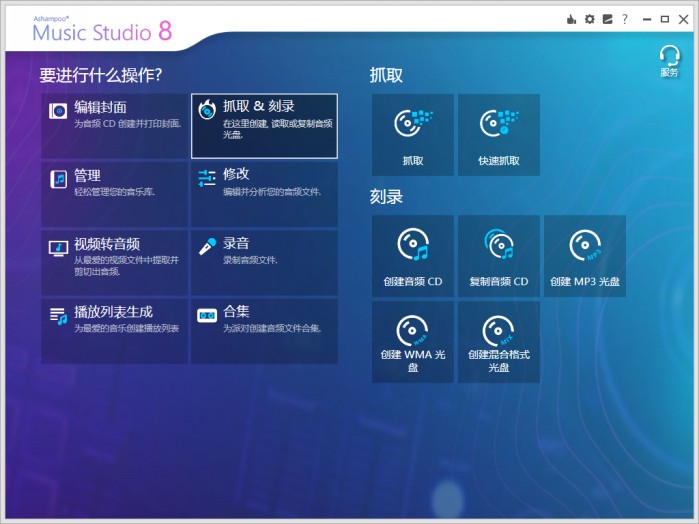Select the 编辑封面 menu item
699x524 pixels.
[x=114, y=126]
